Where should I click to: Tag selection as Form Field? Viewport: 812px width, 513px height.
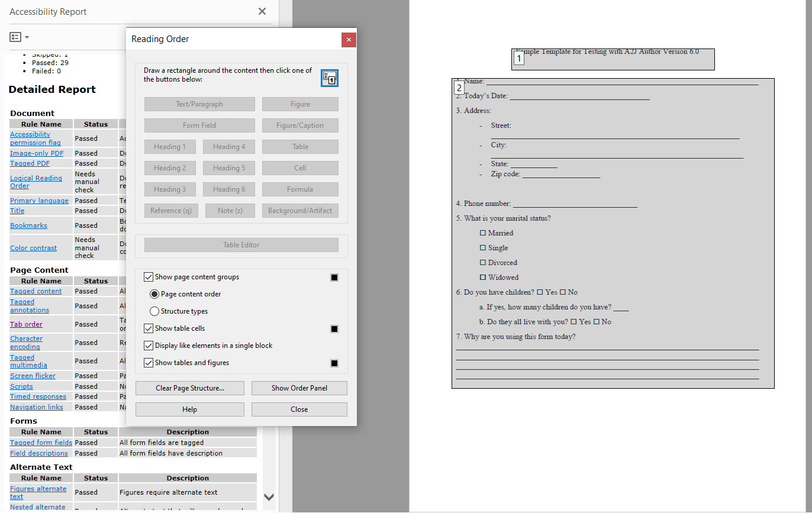(x=199, y=125)
